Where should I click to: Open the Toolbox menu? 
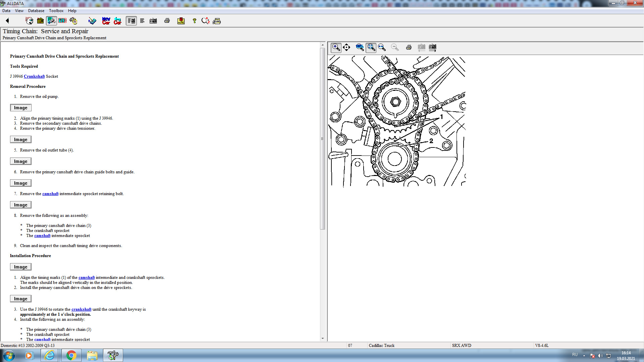(56, 11)
